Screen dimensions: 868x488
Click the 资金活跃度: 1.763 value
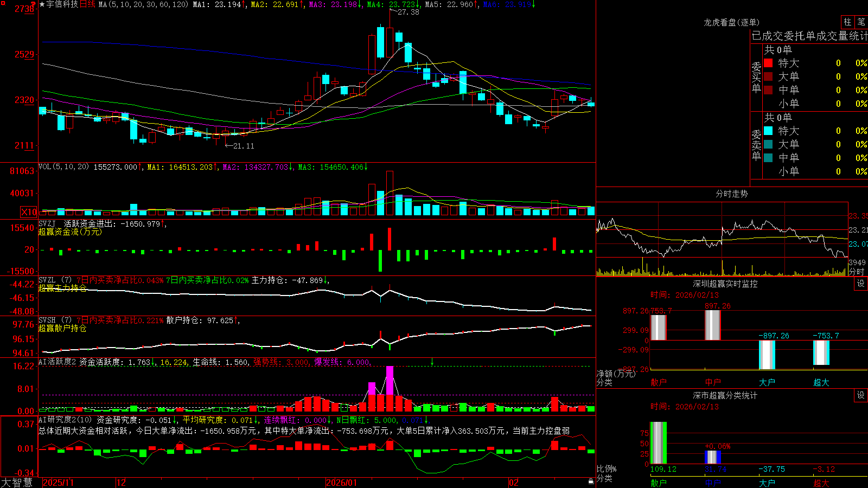(115, 362)
